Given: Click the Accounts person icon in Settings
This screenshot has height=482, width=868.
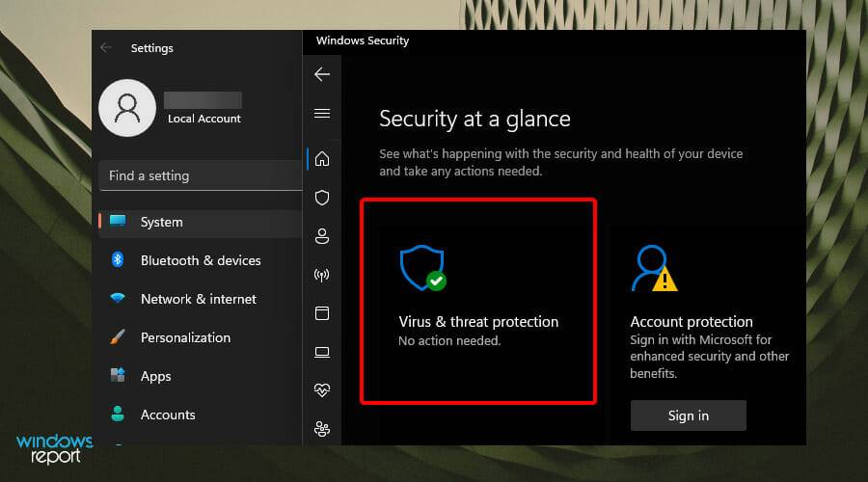Looking at the screenshot, I should [118, 414].
